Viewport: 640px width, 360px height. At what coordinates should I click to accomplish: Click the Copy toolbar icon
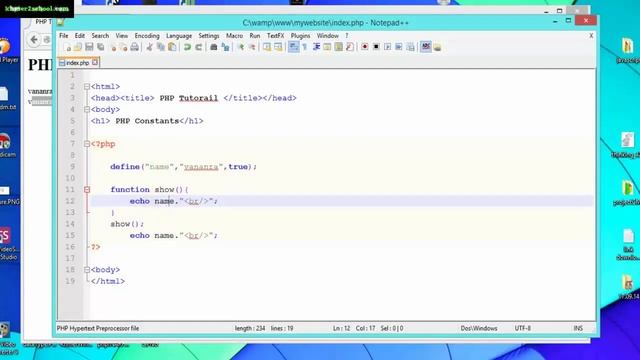pos(160,47)
